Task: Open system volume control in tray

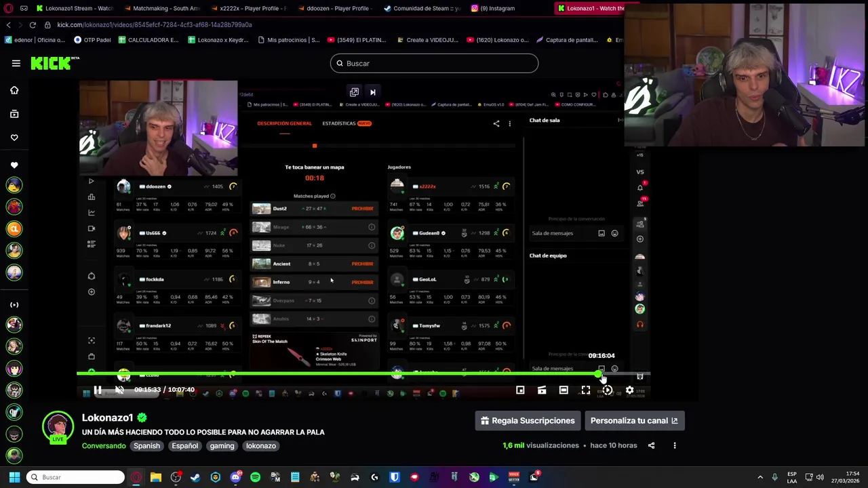Action: pos(820,477)
